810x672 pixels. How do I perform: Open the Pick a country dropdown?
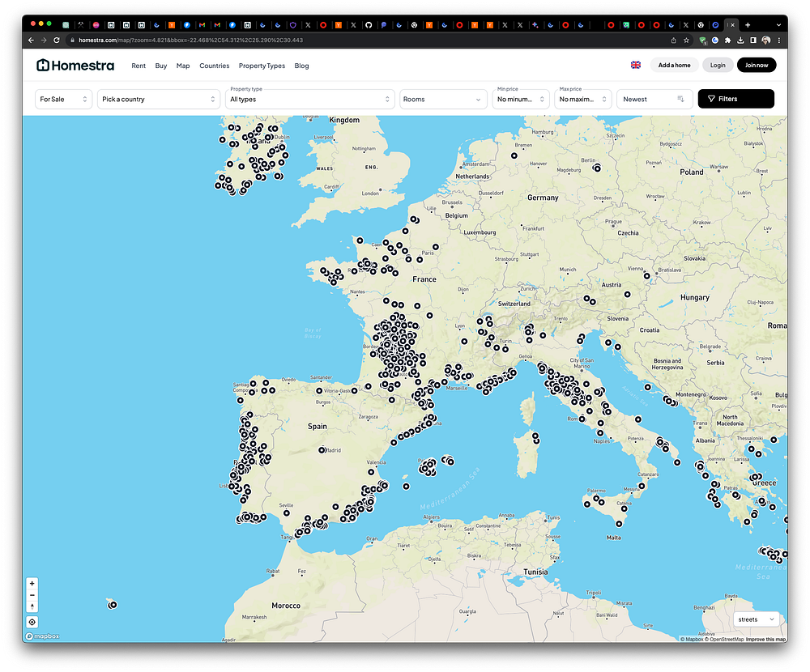click(x=159, y=99)
